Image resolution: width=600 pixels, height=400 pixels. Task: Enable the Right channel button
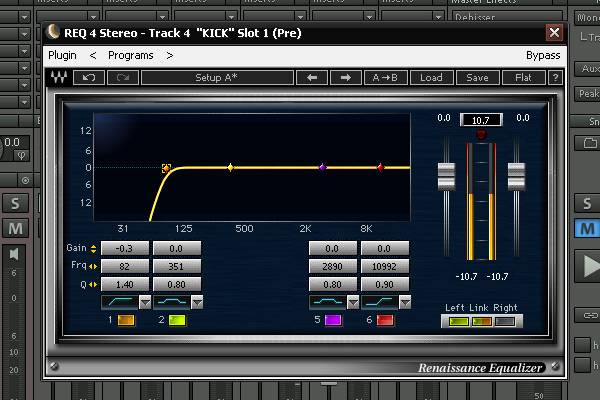pyautogui.click(x=505, y=322)
